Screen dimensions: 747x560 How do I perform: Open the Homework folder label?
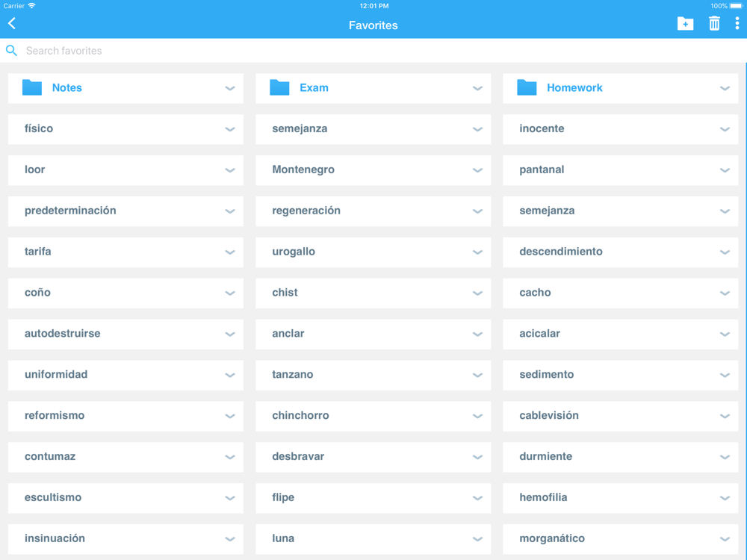574,87
